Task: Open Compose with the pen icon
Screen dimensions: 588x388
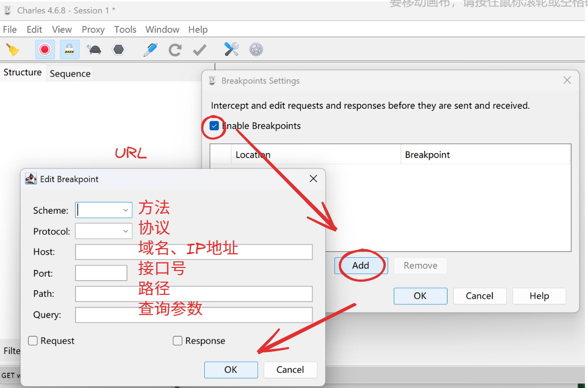Action: [151, 50]
